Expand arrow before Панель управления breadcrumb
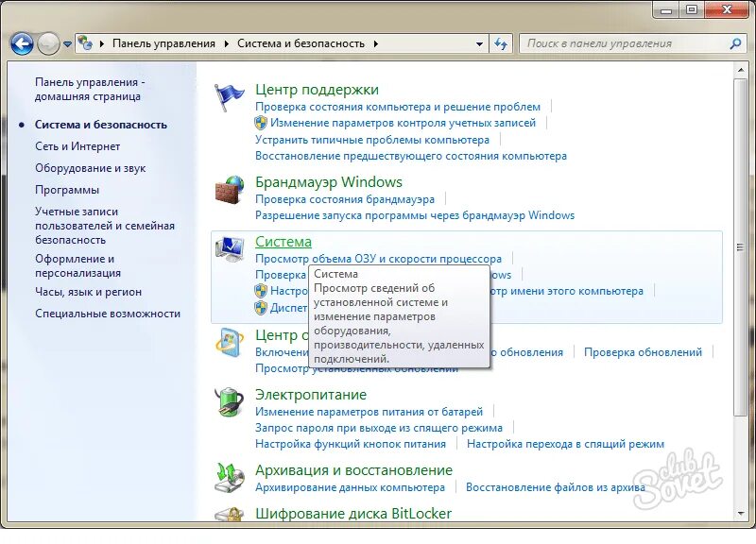 coord(102,43)
